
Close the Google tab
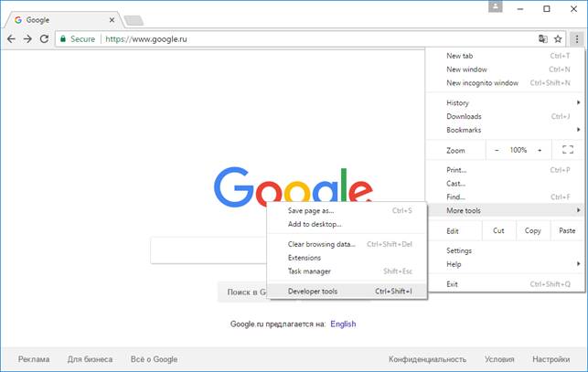click(112, 20)
